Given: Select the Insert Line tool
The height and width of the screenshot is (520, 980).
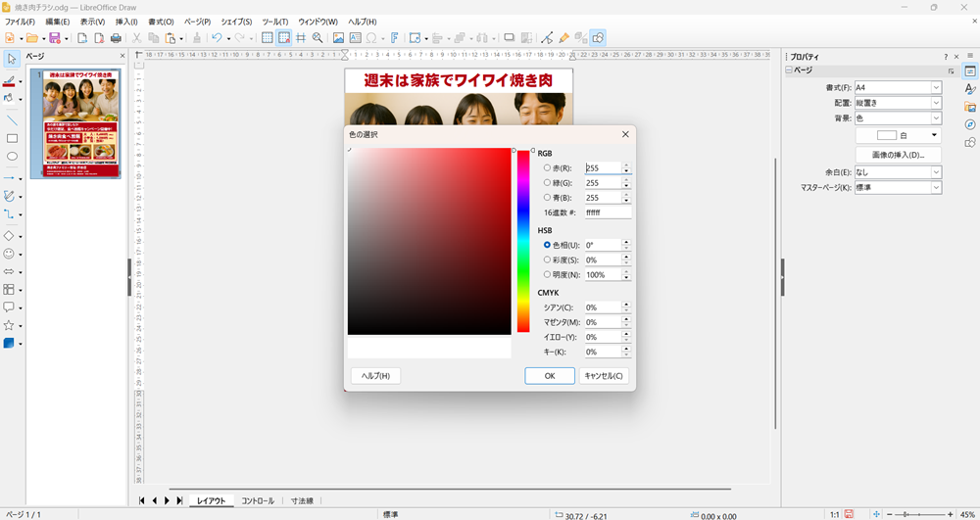Looking at the screenshot, I should pos(12,120).
